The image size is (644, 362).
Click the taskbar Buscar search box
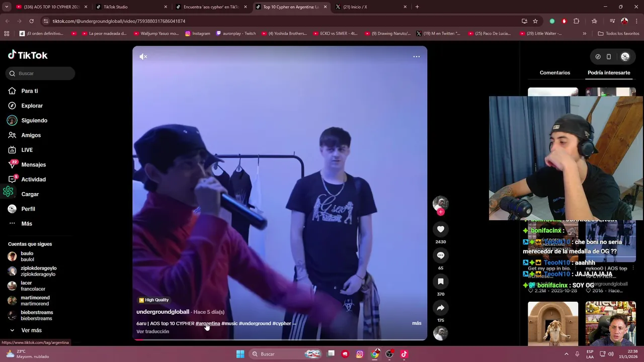[x=286, y=354]
